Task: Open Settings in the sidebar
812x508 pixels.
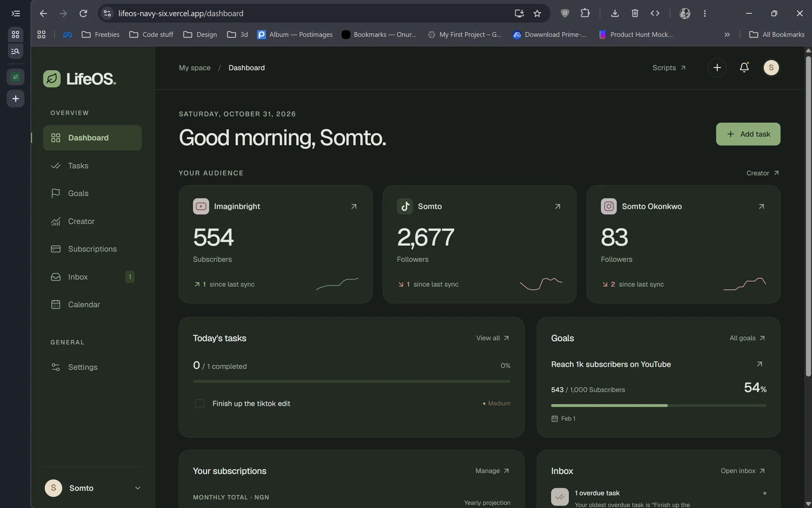Action: (x=92, y=367)
